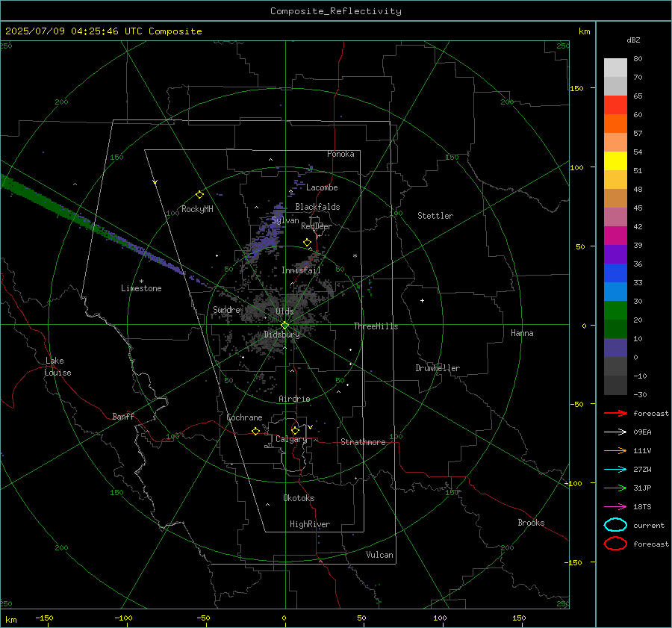672x628 pixels.
Task: Click the radar site marker at center
Action: pos(284,326)
